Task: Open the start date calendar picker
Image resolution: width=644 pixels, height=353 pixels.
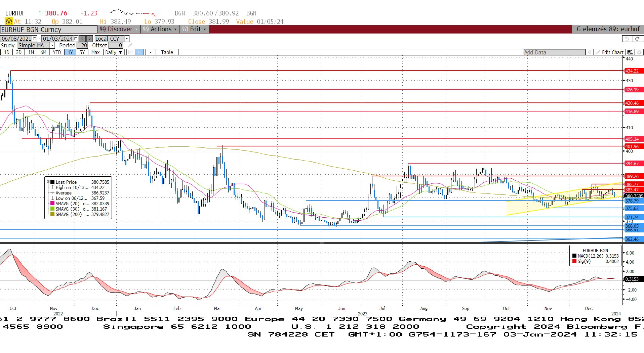Action: pos(35,39)
